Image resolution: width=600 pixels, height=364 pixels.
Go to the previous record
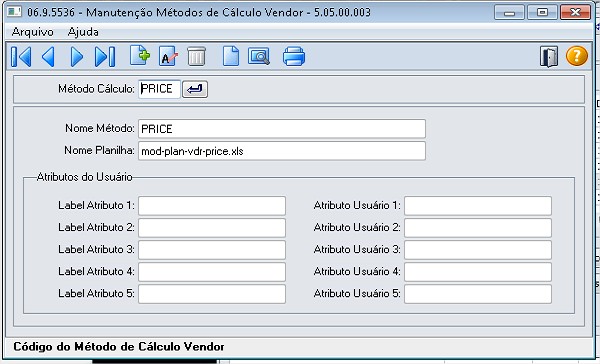pos(49,57)
